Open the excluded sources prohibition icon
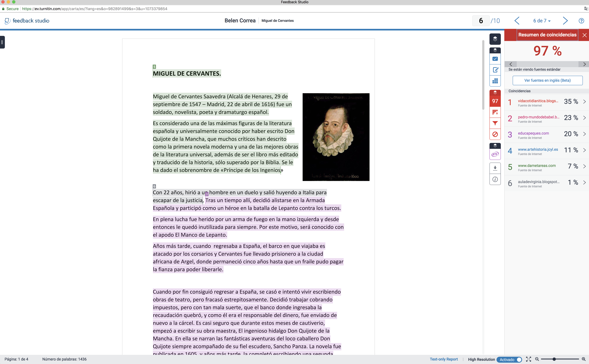This screenshot has height=364, width=589. (x=495, y=134)
